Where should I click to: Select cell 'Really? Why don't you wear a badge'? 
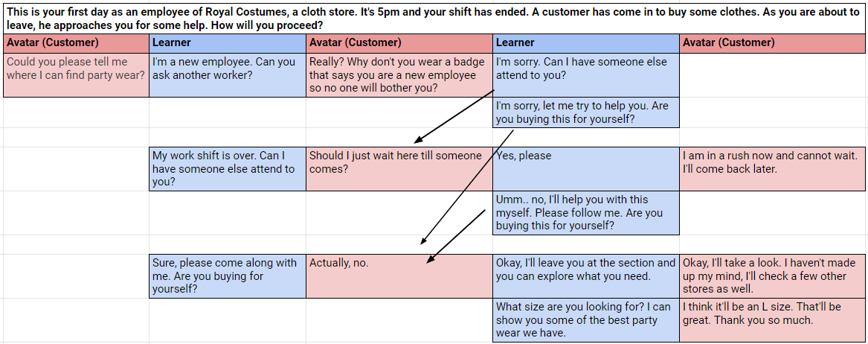click(399, 75)
